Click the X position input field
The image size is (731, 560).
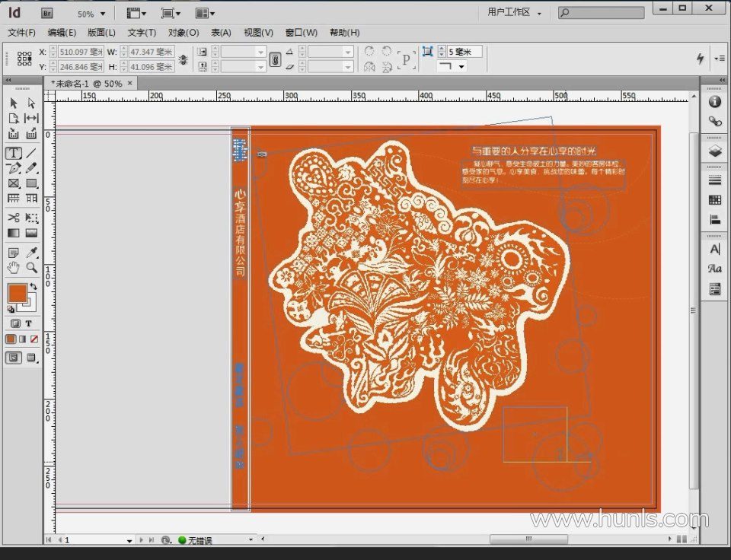pyautogui.click(x=80, y=52)
